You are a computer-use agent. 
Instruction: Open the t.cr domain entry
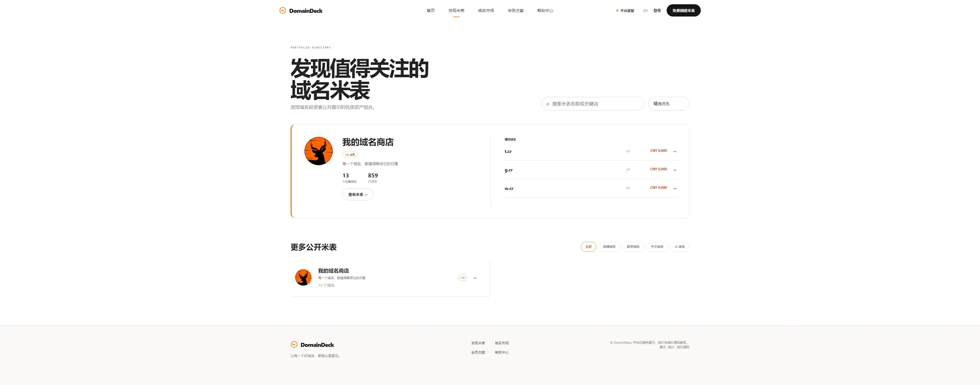pos(591,151)
